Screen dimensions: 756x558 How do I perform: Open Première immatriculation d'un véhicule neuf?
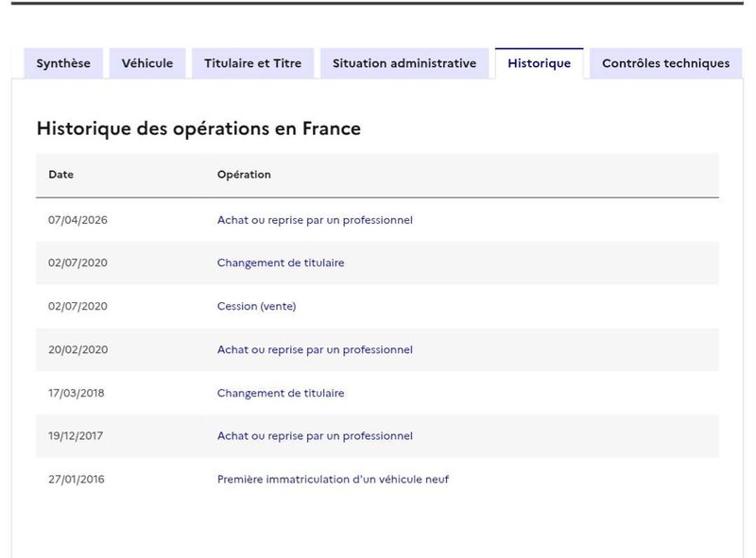pos(333,480)
